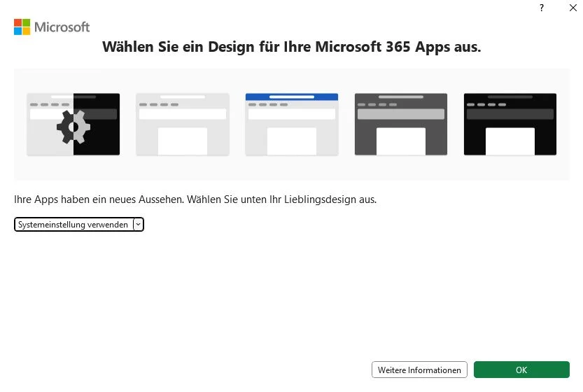This screenshot has height=392, width=583.
Task: Open help via the question mark icon
Action: [x=542, y=8]
